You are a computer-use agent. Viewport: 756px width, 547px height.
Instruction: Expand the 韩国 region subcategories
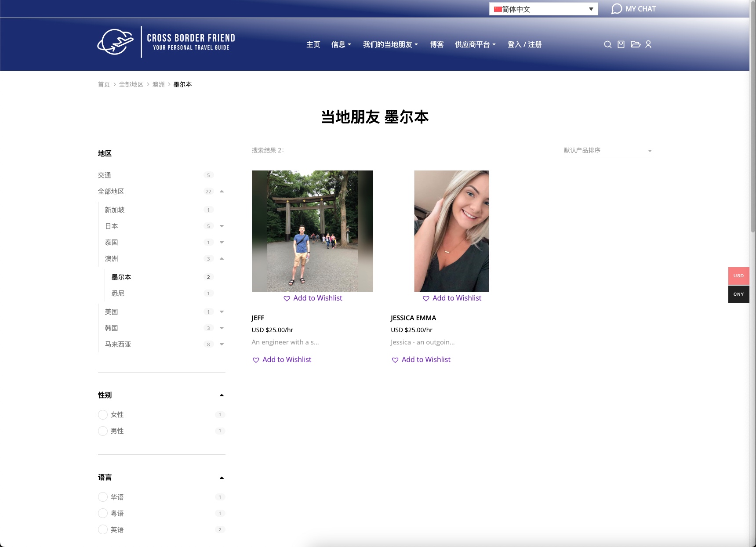coord(222,328)
